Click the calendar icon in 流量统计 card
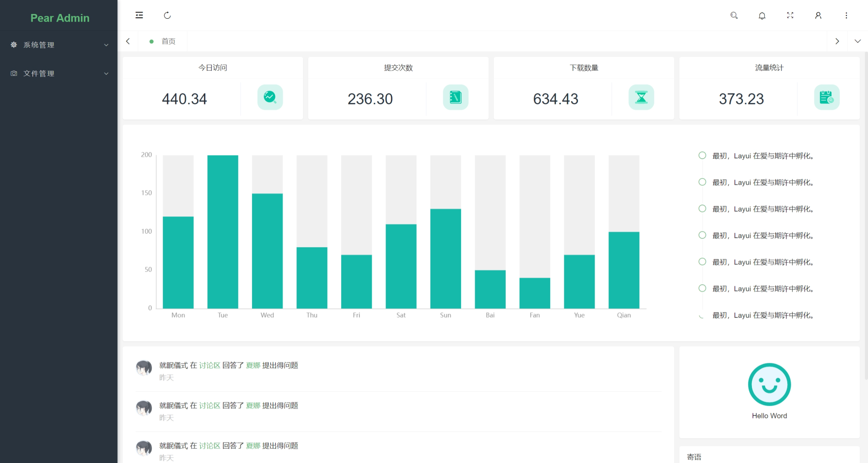The width and height of the screenshot is (868, 463). (x=826, y=97)
